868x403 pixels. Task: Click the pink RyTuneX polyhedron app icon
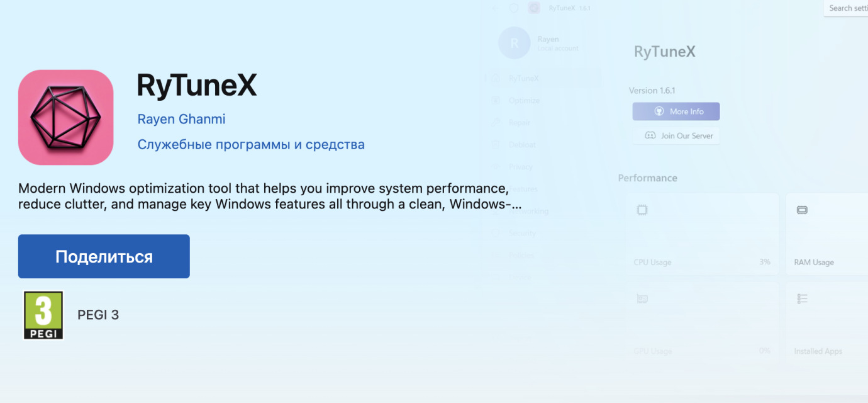(x=66, y=117)
